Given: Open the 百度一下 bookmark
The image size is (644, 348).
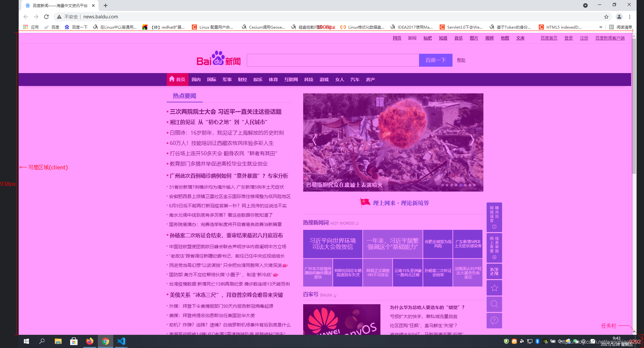Looking at the screenshot, I should click(76, 27).
